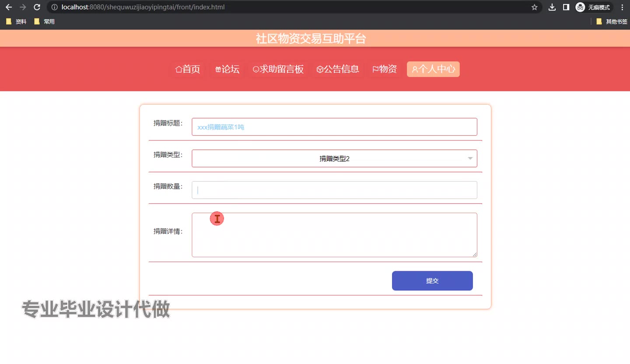Click the 捐赠标题 input field

point(334,127)
